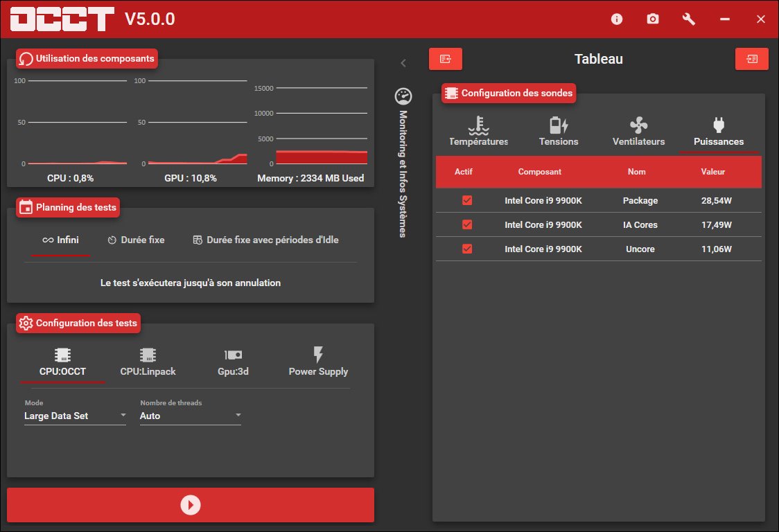Collapse the monitoring panel with chevron arrow
The width and height of the screenshot is (779, 532).
403,63
